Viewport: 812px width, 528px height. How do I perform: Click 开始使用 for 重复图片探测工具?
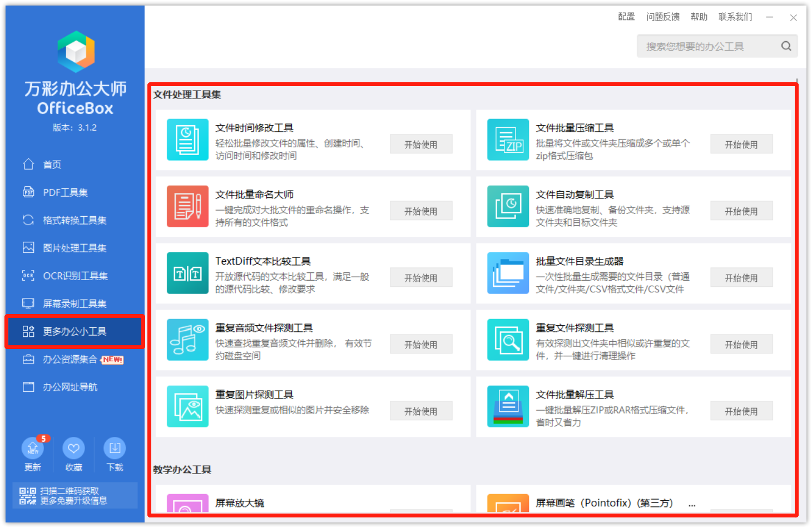(421, 411)
